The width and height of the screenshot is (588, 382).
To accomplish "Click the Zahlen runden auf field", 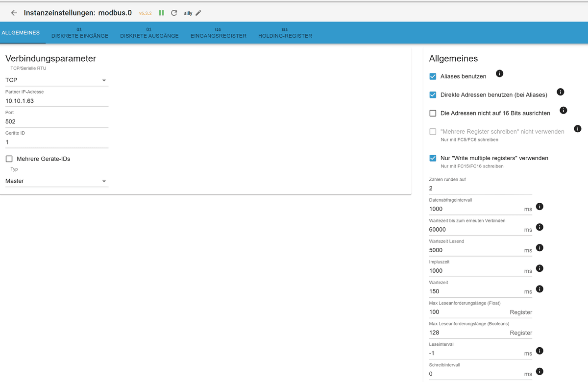I will coord(481,189).
